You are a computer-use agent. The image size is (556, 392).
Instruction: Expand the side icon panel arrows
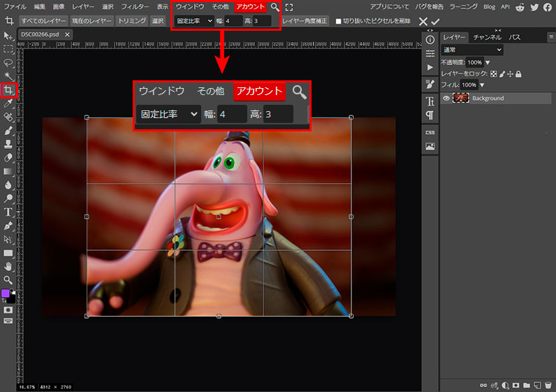click(x=430, y=31)
